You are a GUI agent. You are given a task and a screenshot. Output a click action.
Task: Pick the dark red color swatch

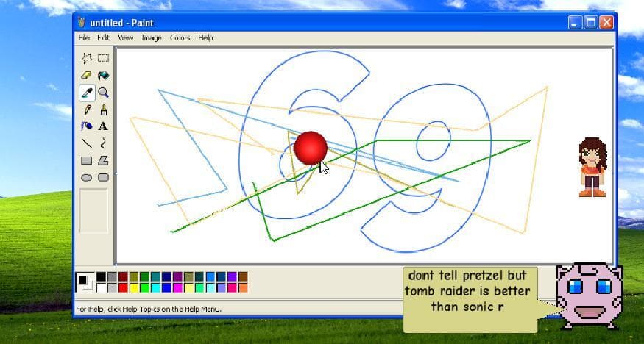[123, 277]
